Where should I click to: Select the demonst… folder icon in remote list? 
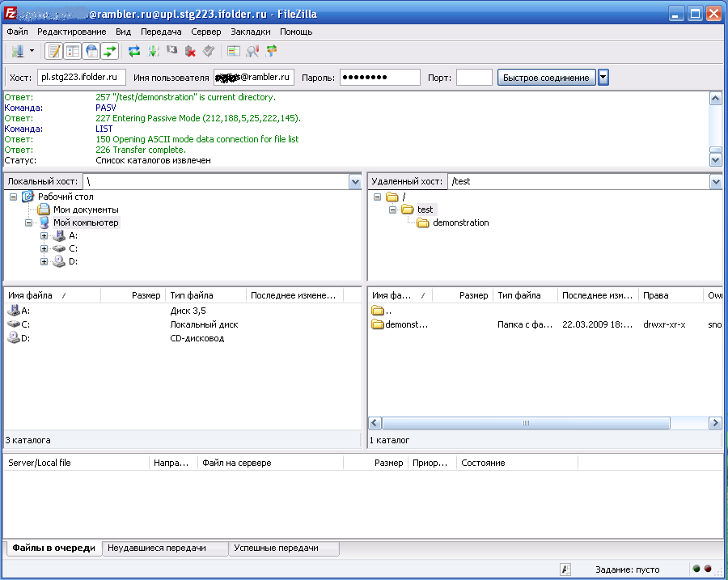tap(378, 324)
